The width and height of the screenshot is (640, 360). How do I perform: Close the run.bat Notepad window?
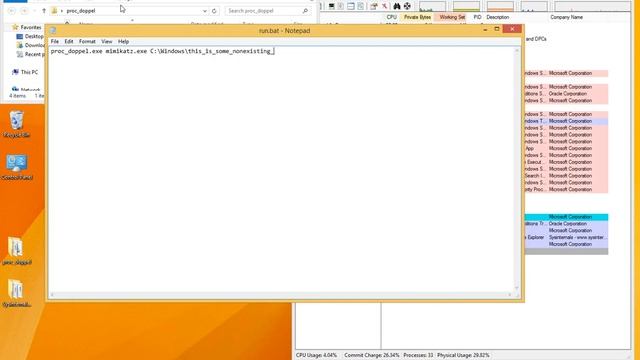coord(512,29)
